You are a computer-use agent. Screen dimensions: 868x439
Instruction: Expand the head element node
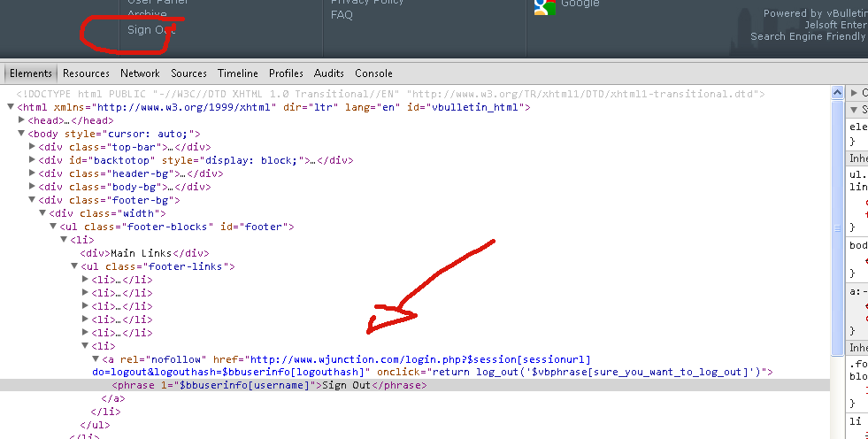(x=23, y=120)
